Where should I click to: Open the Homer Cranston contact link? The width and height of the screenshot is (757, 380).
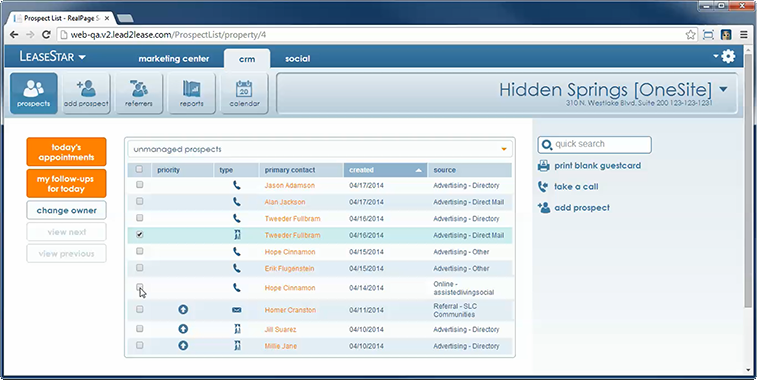click(x=290, y=310)
